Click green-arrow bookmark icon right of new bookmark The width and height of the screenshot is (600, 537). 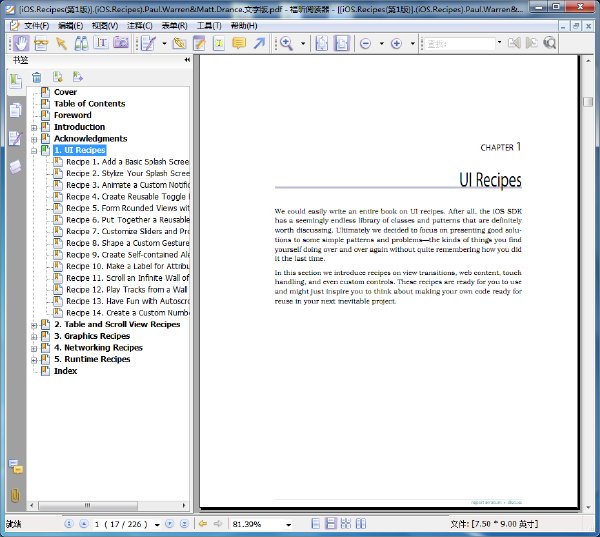pyautogui.click(x=78, y=77)
